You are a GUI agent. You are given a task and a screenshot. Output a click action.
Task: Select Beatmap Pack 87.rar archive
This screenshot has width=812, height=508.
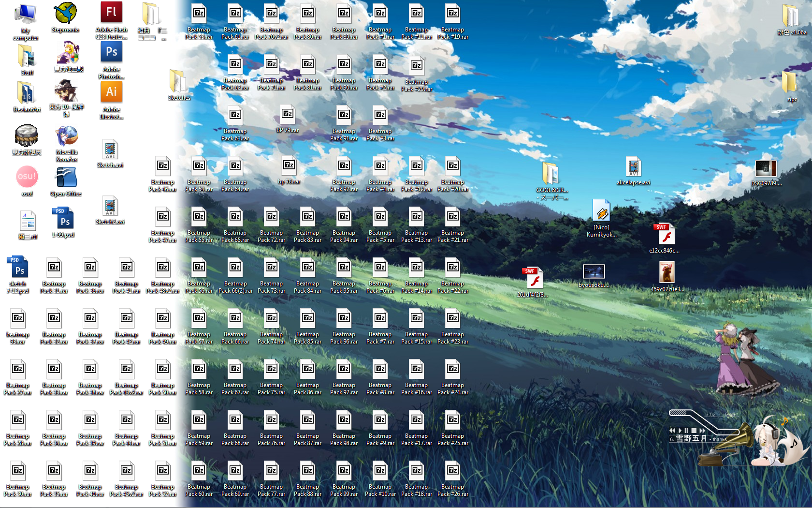point(308,428)
